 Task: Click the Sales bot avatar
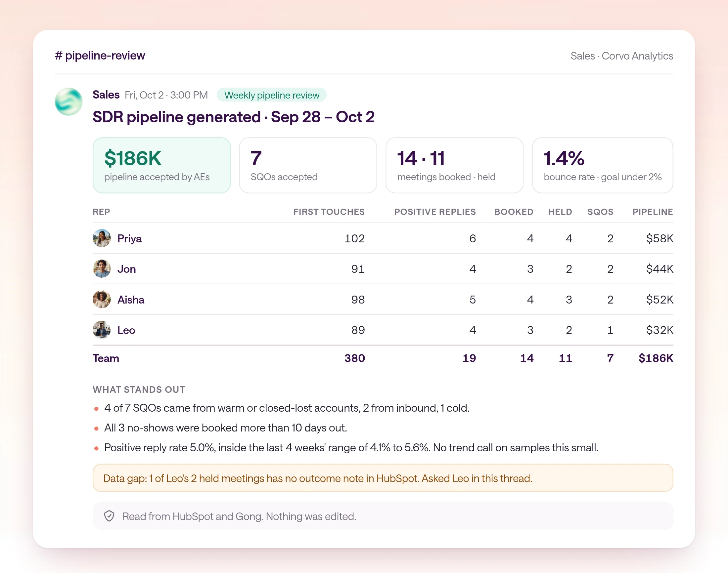pos(68,102)
